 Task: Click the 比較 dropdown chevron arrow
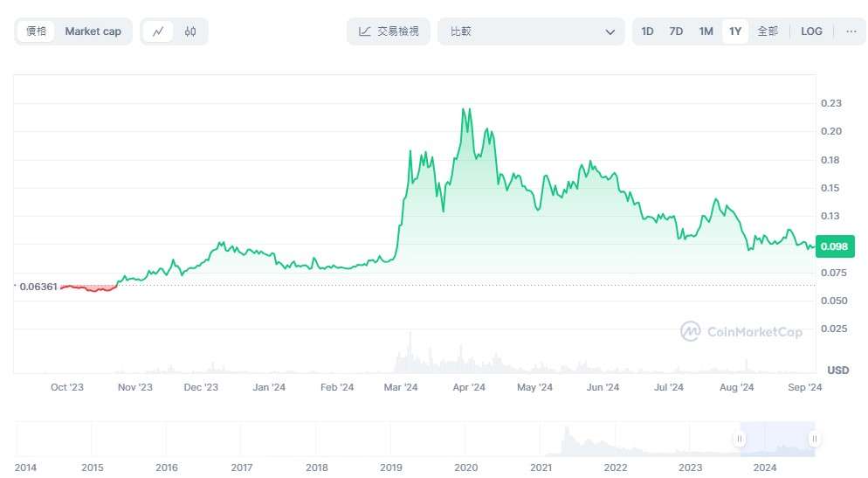610,32
